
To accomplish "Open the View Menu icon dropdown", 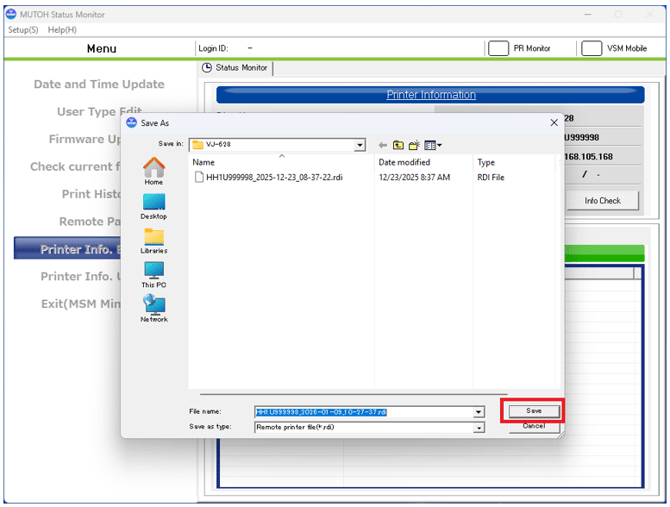I will (x=432, y=145).
